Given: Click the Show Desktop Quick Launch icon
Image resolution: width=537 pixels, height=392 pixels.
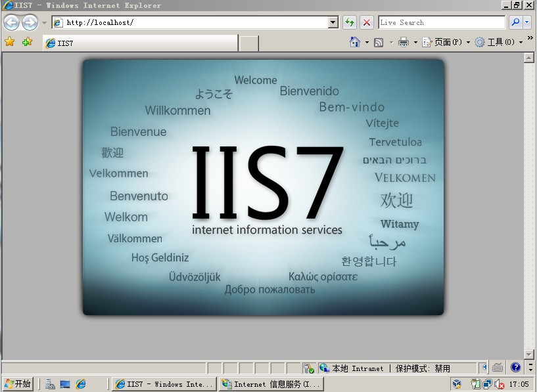Looking at the screenshot, I should click(x=65, y=384).
